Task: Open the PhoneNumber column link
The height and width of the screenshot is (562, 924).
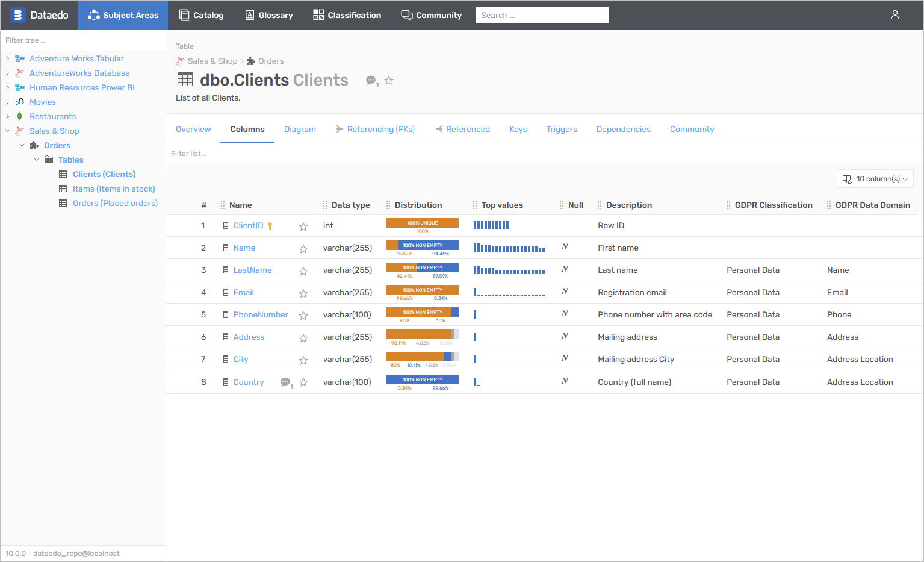Action: click(261, 314)
